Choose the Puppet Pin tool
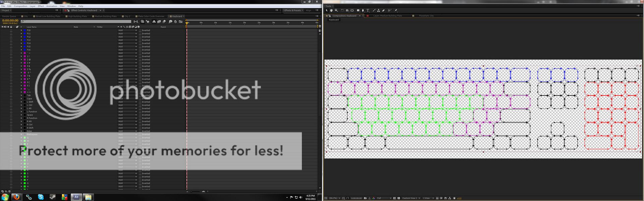The image size is (644, 201). [x=396, y=10]
